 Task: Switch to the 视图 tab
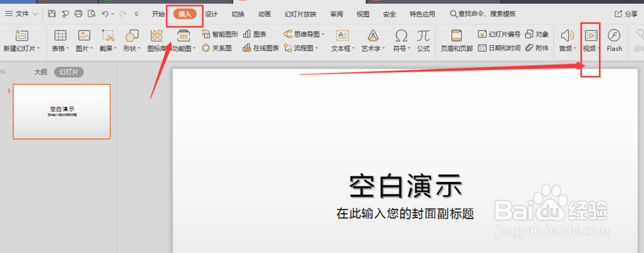[x=363, y=14]
